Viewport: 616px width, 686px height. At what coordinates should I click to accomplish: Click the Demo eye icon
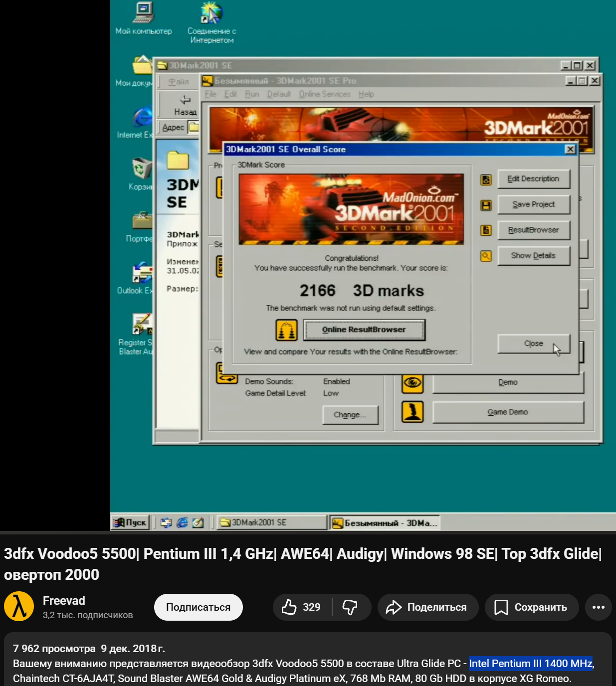click(412, 382)
